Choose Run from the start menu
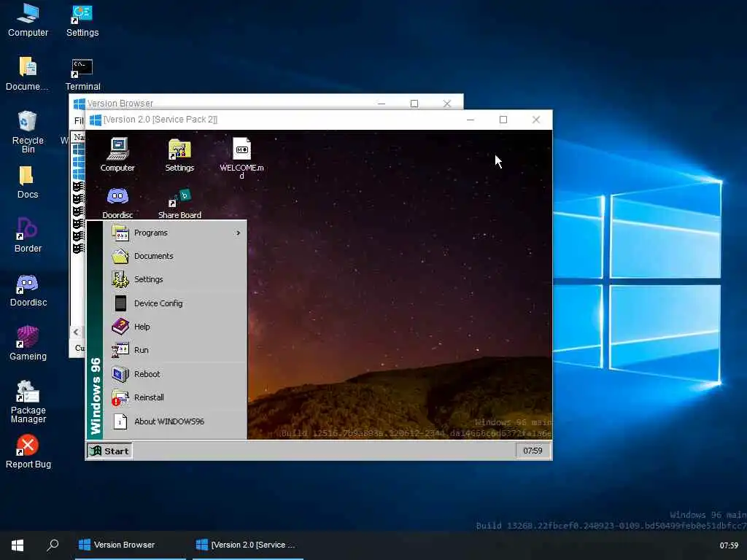Image resolution: width=747 pixels, height=560 pixels. pyautogui.click(x=175, y=350)
